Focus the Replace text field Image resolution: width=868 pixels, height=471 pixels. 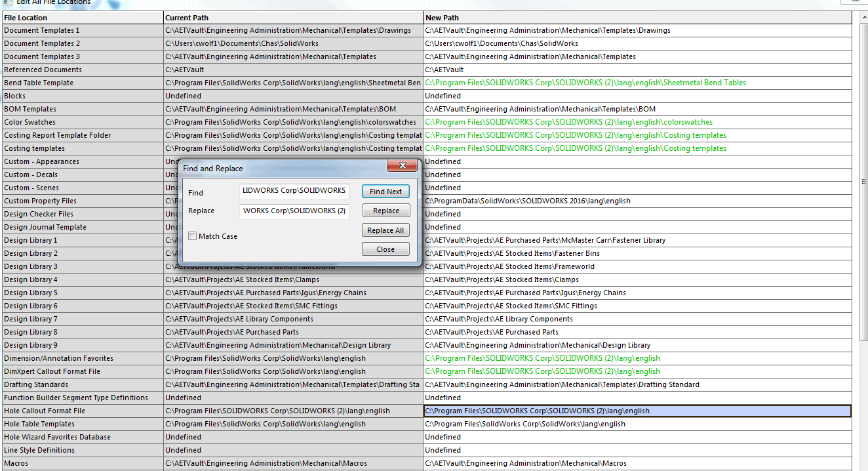[294, 211]
